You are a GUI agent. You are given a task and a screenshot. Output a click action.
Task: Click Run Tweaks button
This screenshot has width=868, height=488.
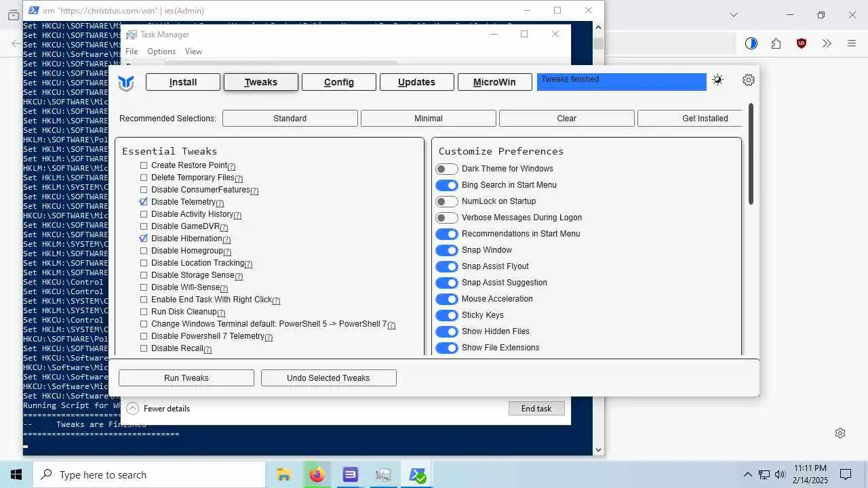(186, 378)
